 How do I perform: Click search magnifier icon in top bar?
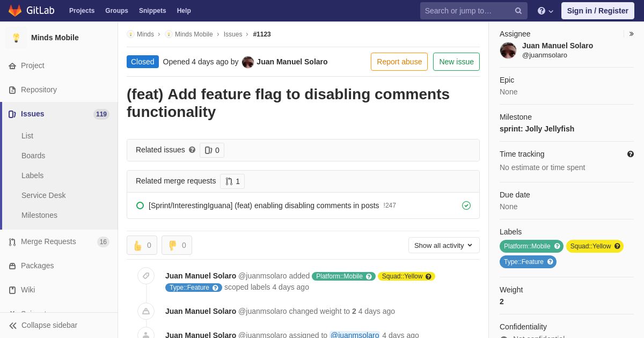[x=518, y=11]
